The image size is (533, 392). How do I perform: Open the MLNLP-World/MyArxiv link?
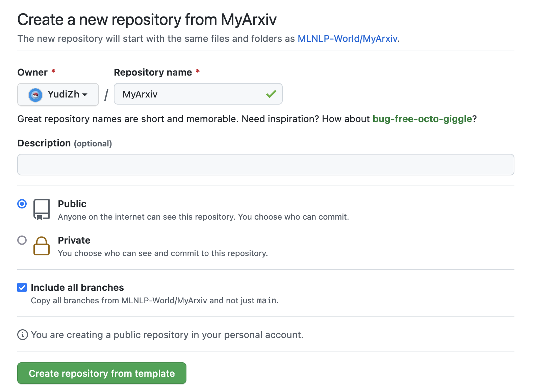pos(348,38)
